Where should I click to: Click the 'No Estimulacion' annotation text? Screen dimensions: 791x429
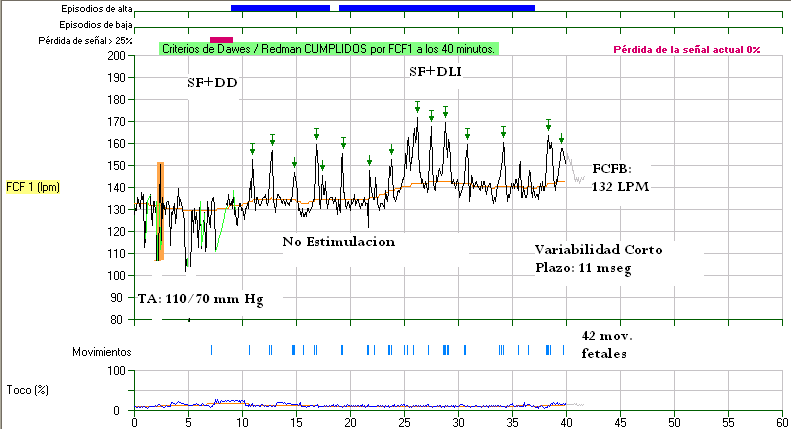(x=338, y=242)
